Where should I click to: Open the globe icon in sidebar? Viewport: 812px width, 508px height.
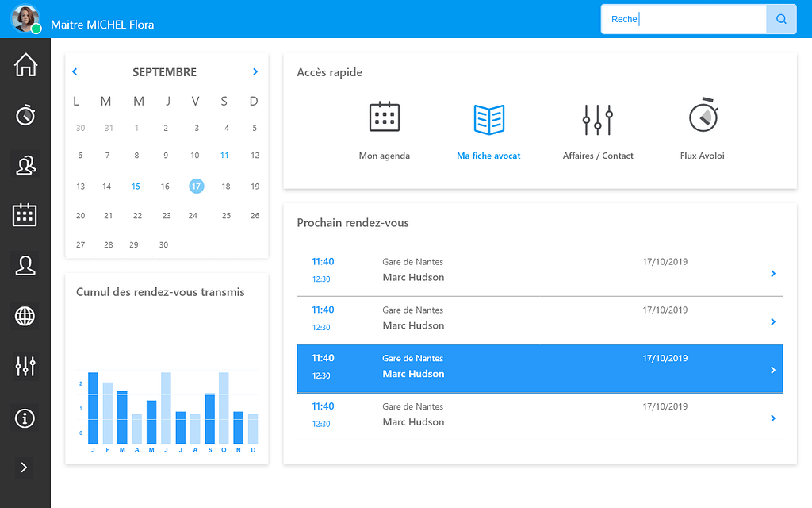(x=25, y=316)
